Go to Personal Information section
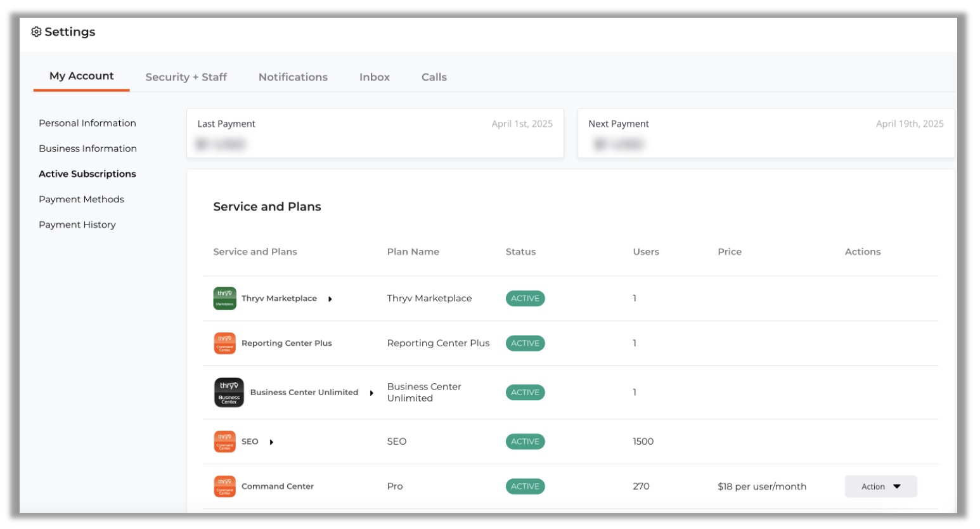 point(87,123)
